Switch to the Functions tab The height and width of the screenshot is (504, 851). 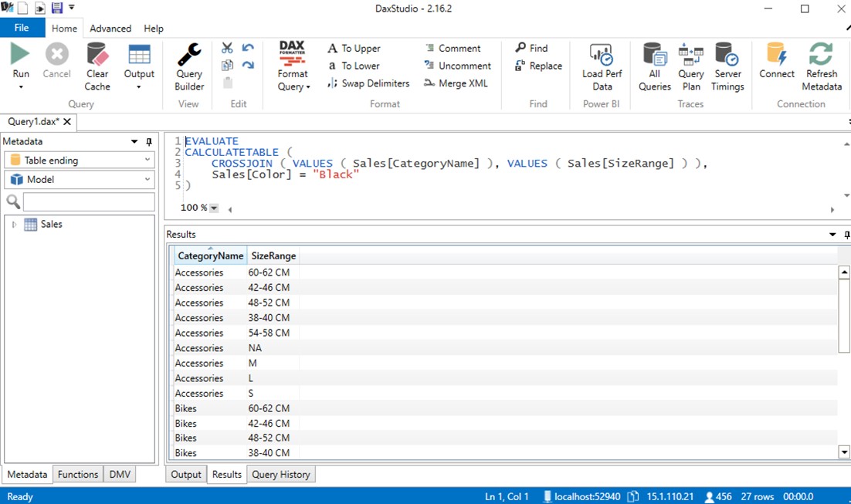point(78,474)
